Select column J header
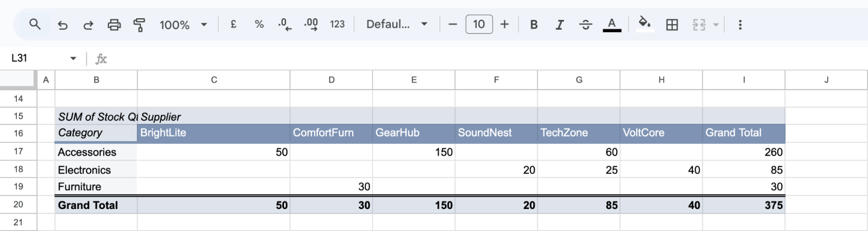 pyautogui.click(x=826, y=80)
